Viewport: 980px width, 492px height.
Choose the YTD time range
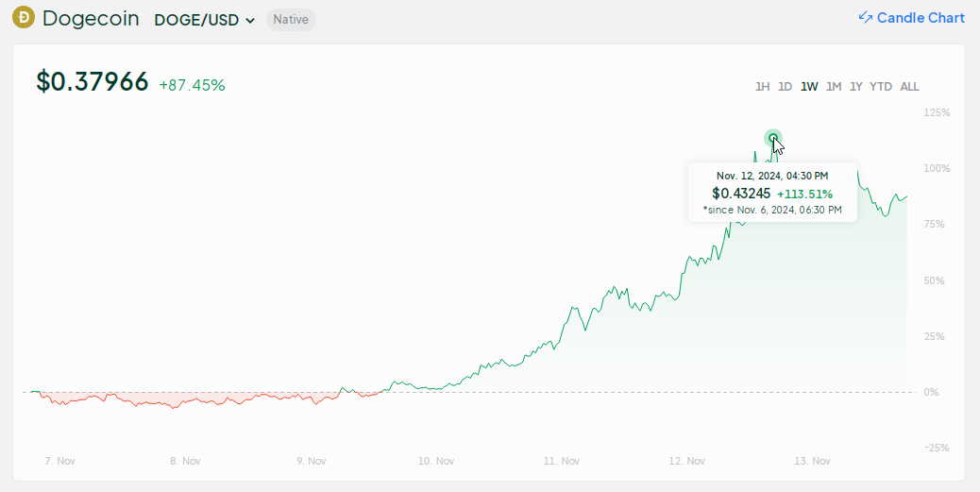click(881, 87)
